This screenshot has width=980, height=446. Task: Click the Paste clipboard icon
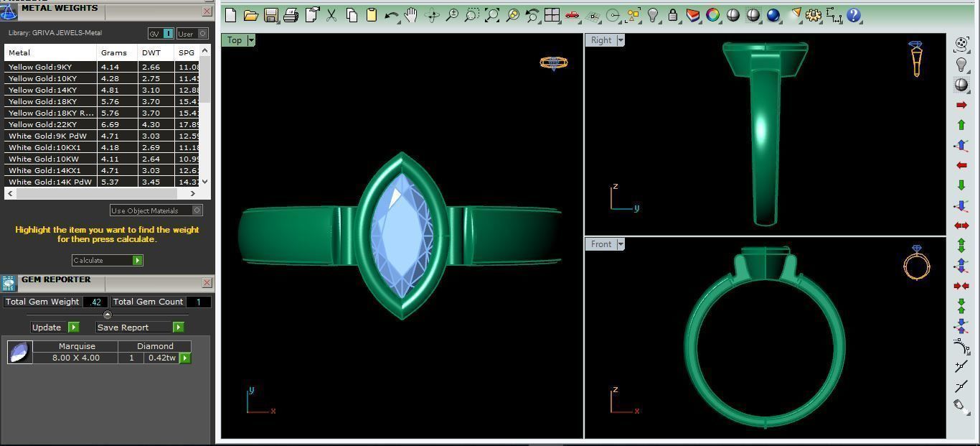tap(372, 15)
